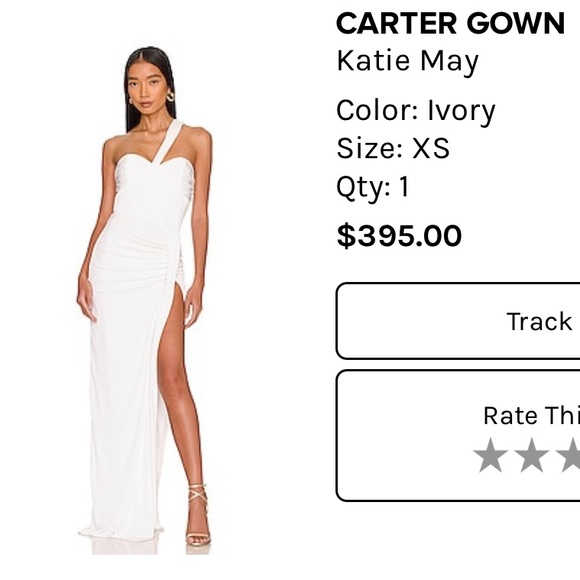Choose the third partially visible star
The height and width of the screenshot is (580, 580).
tap(570, 455)
